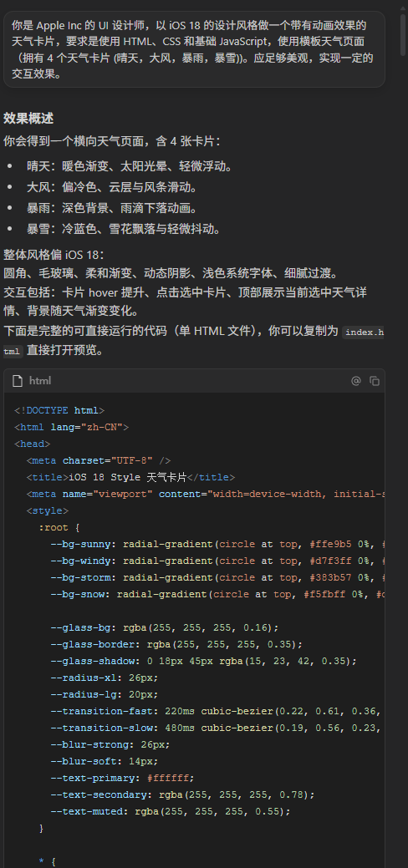Click the 晴天 bullet item text
Image resolution: width=408 pixels, height=868 pixels.
pyautogui.click(x=130, y=166)
